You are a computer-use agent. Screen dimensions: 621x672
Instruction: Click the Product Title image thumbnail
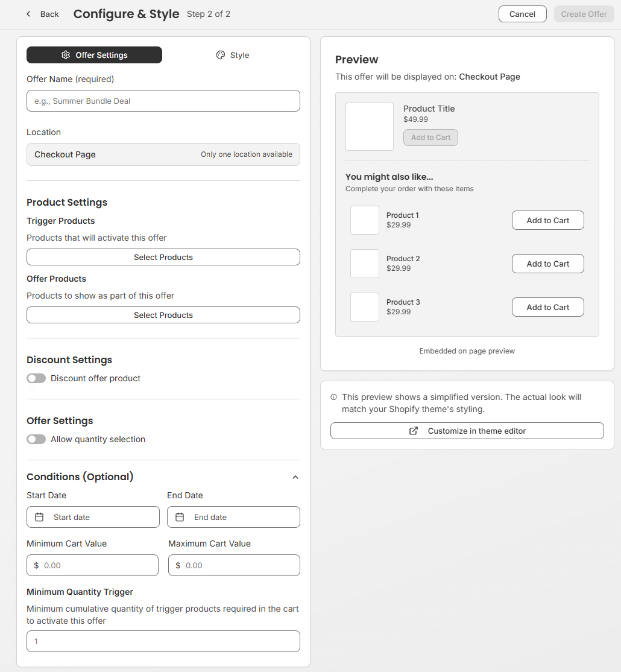[x=369, y=127]
